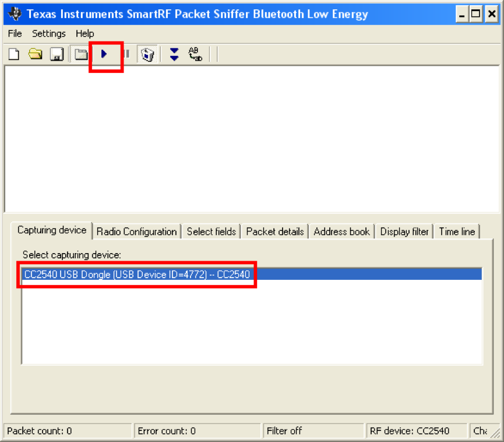
Task: Click Filter off status field
Action: pyautogui.click(x=313, y=431)
